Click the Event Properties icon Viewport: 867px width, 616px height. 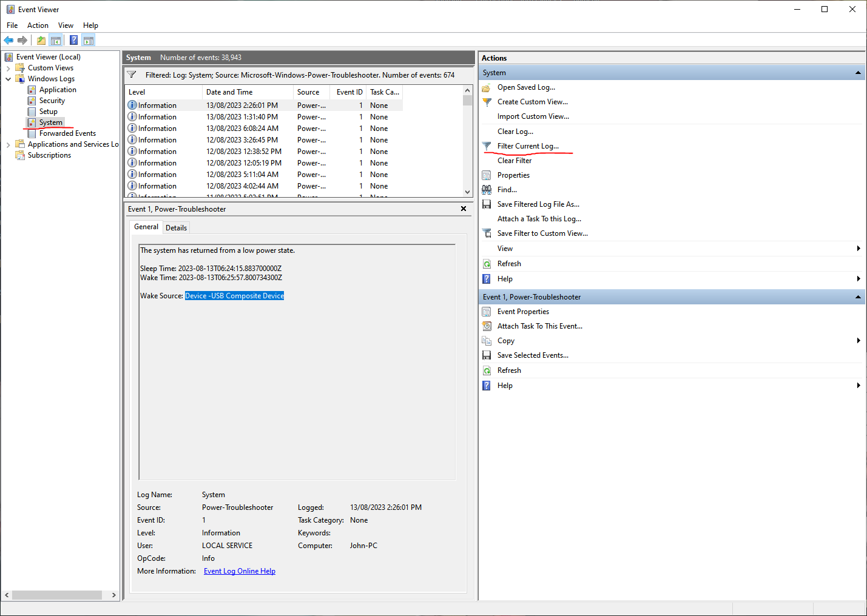pos(487,312)
